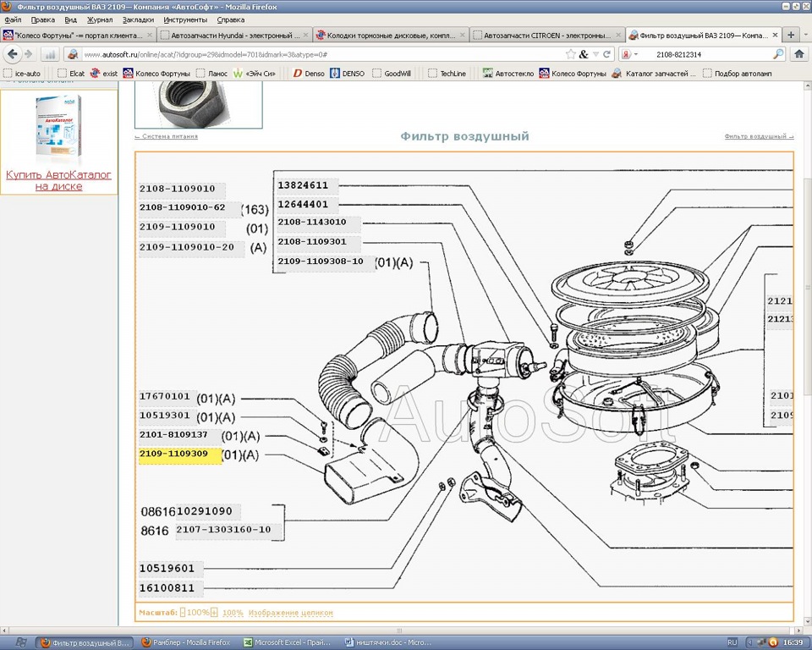Zoom in with the plus scale icon
Image resolution: width=812 pixels, height=650 pixels.
tap(214, 612)
